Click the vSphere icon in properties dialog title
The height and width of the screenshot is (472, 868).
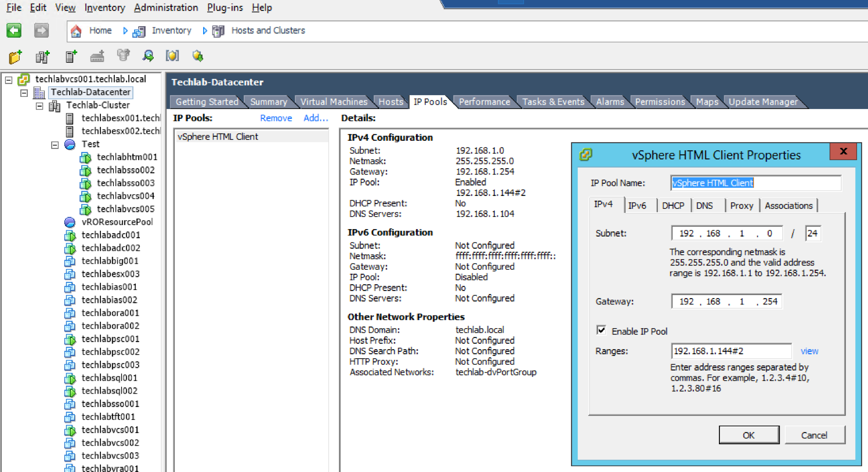[x=586, y=154]
